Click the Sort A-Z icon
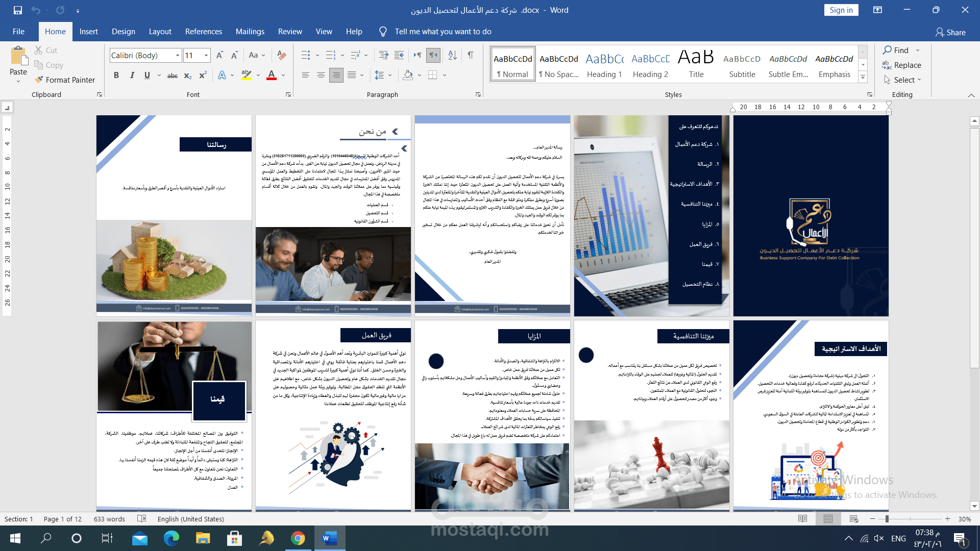Viewport: 980px width, 551px height. coord(452,55)
